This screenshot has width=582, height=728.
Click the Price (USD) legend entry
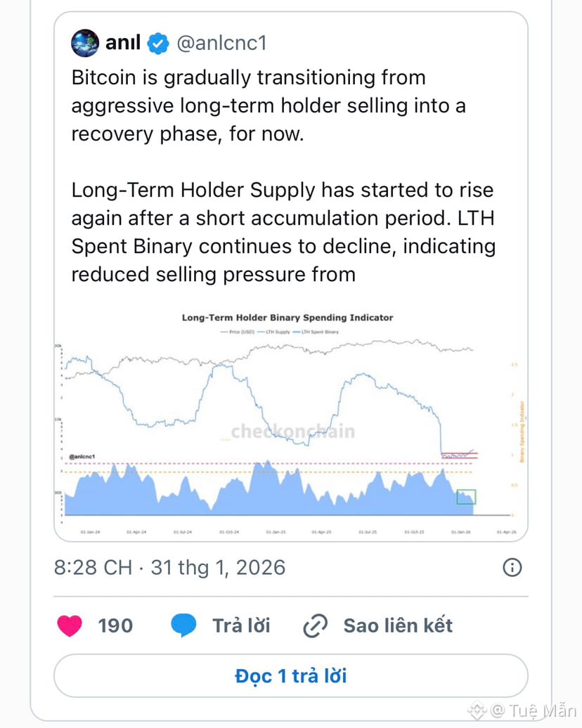tap(240, 331)
